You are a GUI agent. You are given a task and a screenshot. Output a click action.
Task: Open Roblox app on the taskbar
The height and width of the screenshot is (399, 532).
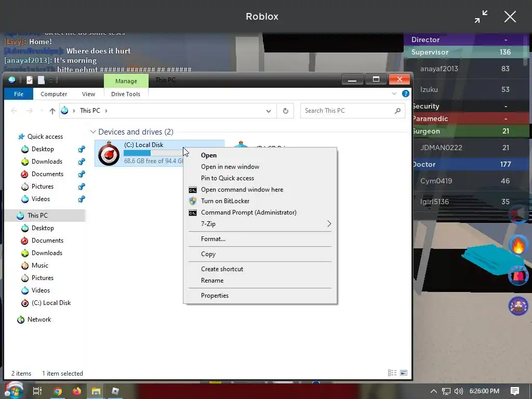(x=115, y=391)
